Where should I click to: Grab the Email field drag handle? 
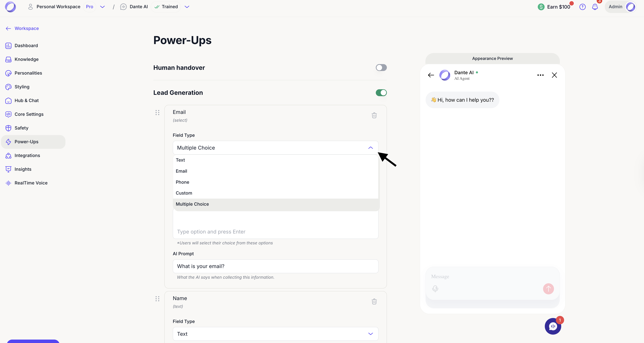[157, 113]
